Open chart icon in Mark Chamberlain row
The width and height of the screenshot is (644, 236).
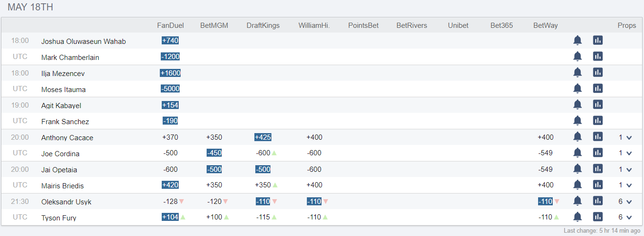point(598,57)
